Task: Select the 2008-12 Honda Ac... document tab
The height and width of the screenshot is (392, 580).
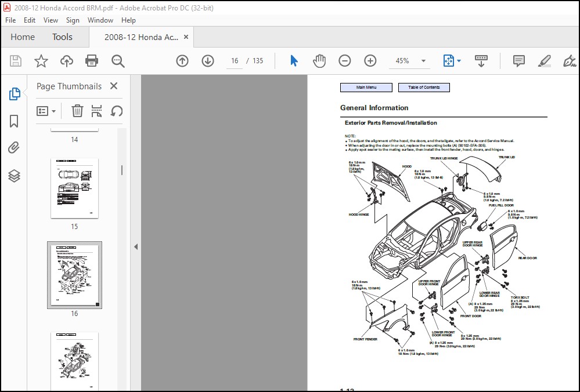Action: 141,37
